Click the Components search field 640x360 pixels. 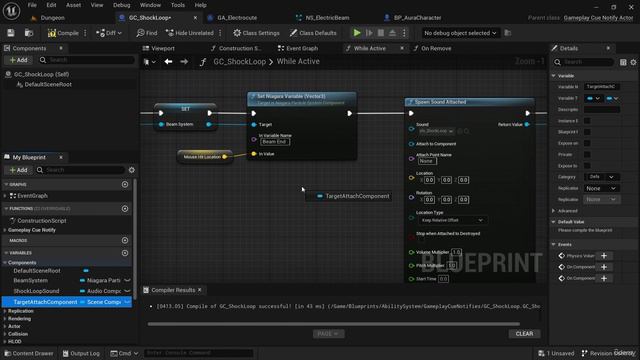click(x=87, y=60)
